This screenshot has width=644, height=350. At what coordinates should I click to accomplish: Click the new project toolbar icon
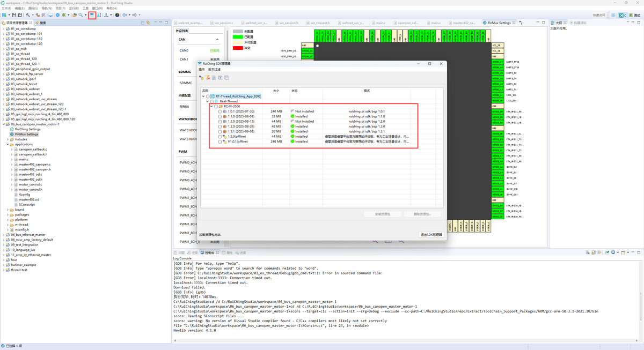4,15
